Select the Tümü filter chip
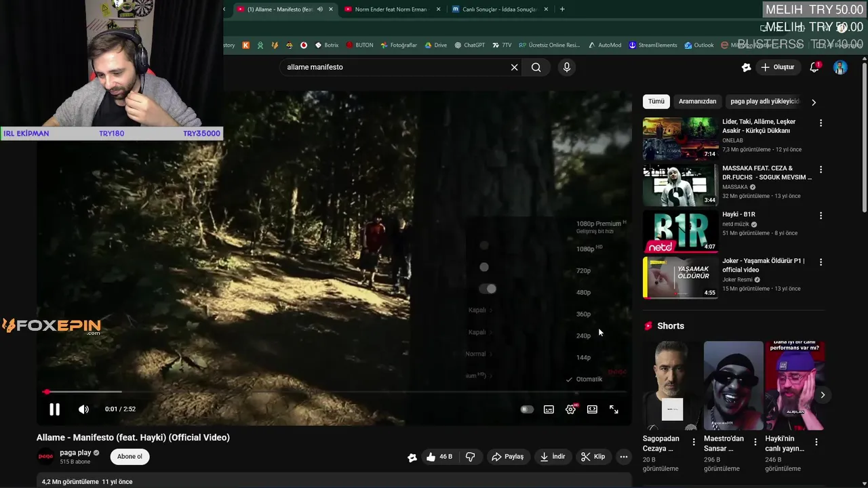This screenshot has height=488, width=868. point(656,101)
